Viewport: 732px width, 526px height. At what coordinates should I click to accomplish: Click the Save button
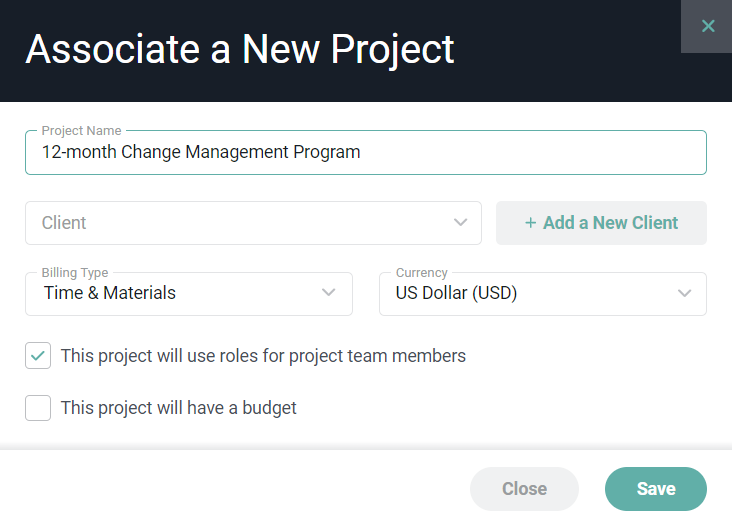pyautogui.click(x=656, y=489)
